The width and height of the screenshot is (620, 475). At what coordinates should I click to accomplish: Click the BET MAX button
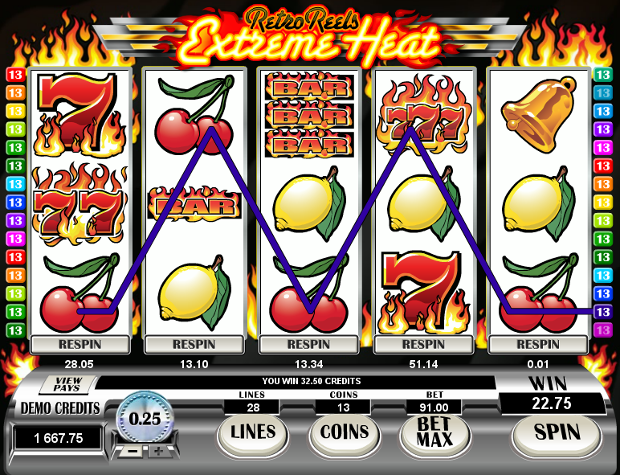(x=435, y=432)
